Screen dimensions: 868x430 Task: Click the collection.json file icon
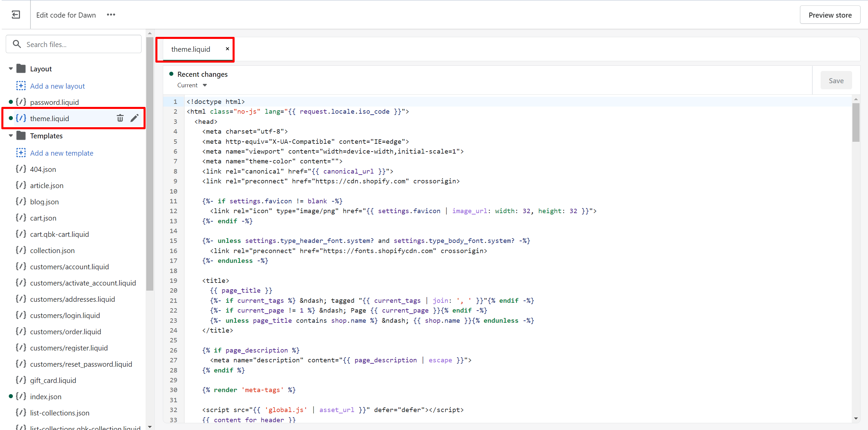(21, 250)
